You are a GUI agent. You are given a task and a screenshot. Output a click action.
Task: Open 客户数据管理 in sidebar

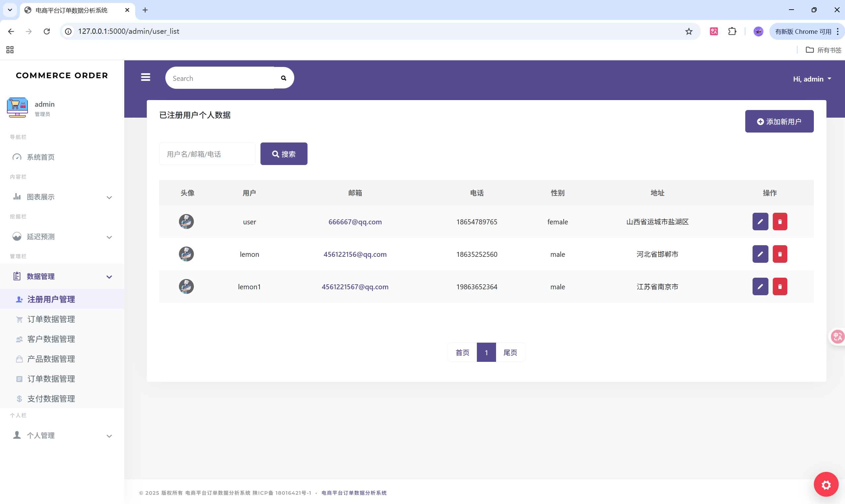point(51,339)
